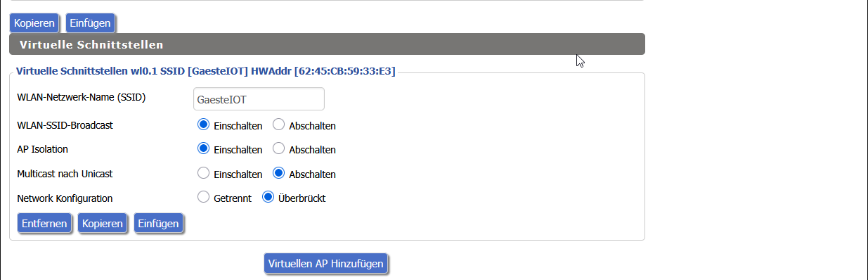868x280 pixels.
Task: Click the WLAN-Netzwerk-Name (SSID) label
Action: tap(82, 97)
